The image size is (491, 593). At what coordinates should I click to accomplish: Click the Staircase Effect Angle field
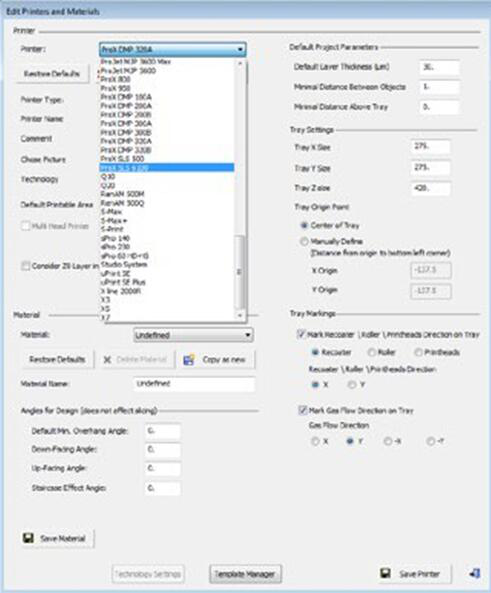[163, 488]
